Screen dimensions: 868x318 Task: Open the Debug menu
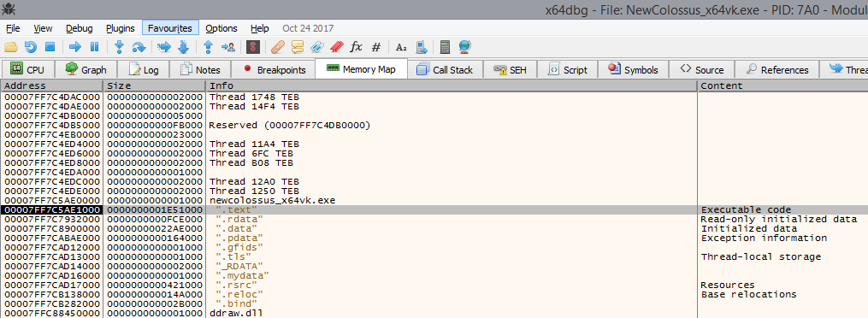pyautogui.click(x=80, y=28)
